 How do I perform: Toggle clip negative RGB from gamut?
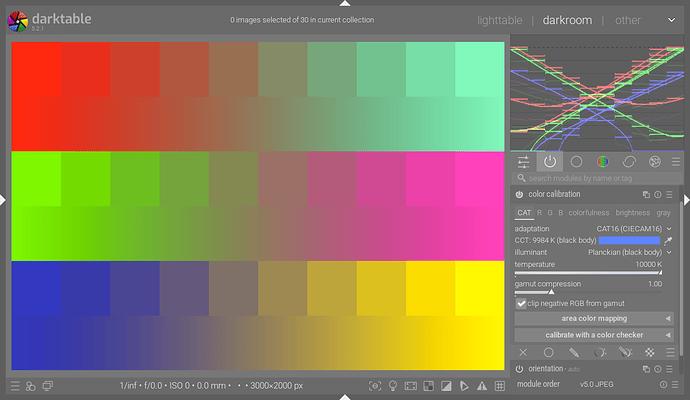[x=522, y=303]
